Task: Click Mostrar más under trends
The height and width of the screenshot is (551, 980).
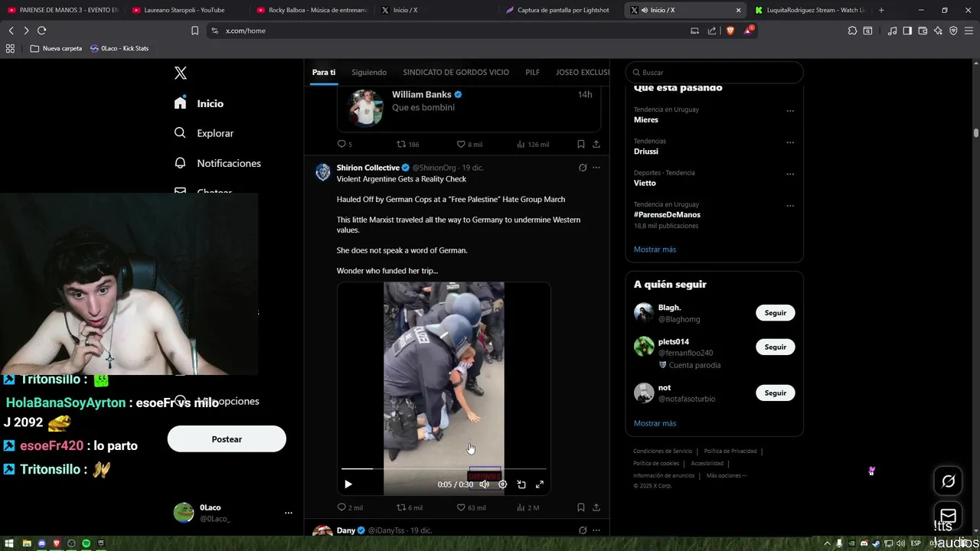Action: click(655, 249)
